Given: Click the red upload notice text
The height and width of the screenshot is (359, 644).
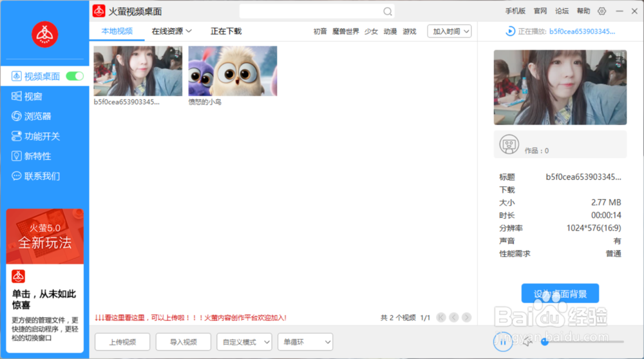Looking at the screenshot, I should [x=190, y=318].
